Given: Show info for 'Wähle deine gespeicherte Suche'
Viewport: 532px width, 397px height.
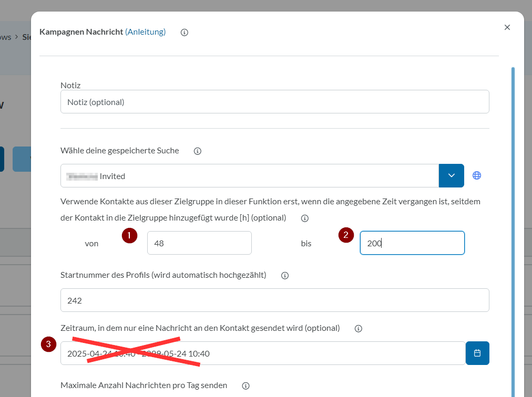Looking at the screenshot, I should (x=198, y=151).
